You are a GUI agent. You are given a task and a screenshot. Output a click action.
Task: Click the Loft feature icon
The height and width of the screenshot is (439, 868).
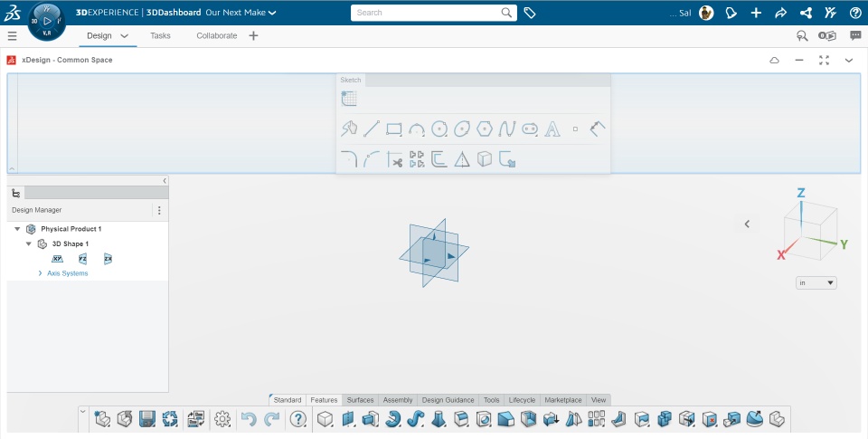pos(438,419)
